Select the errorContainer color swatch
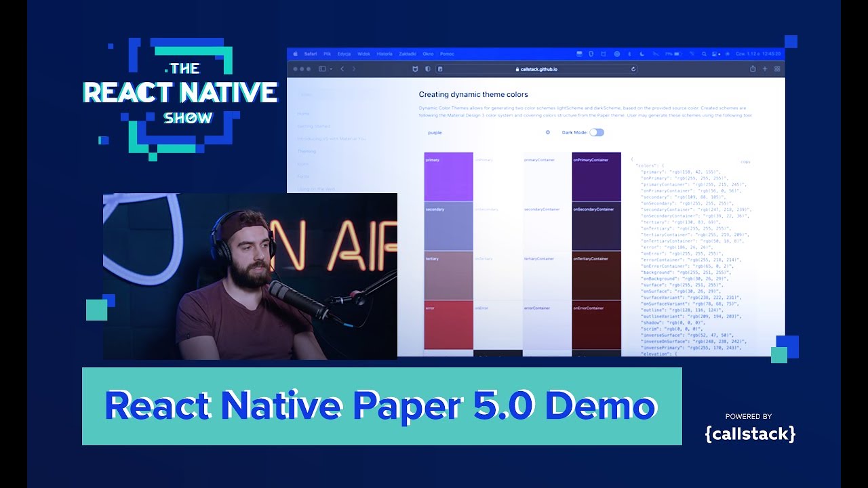868x488 pixels. click(547, 325)
